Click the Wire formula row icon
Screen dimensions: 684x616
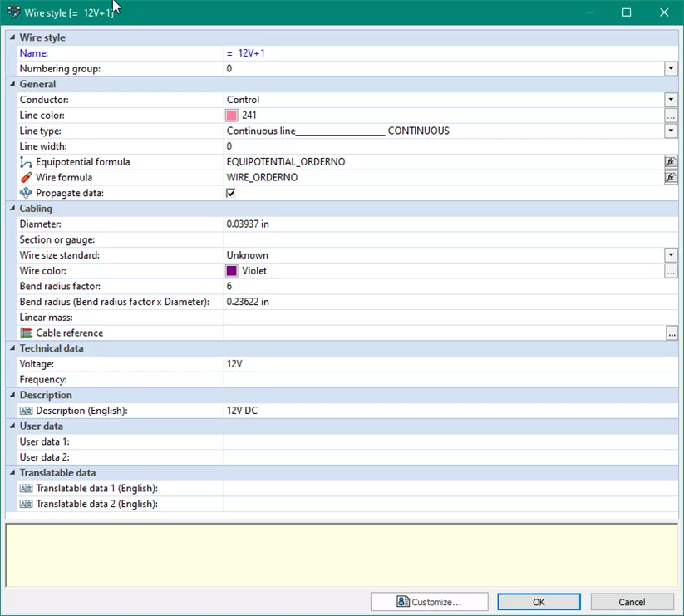(26, 178)
